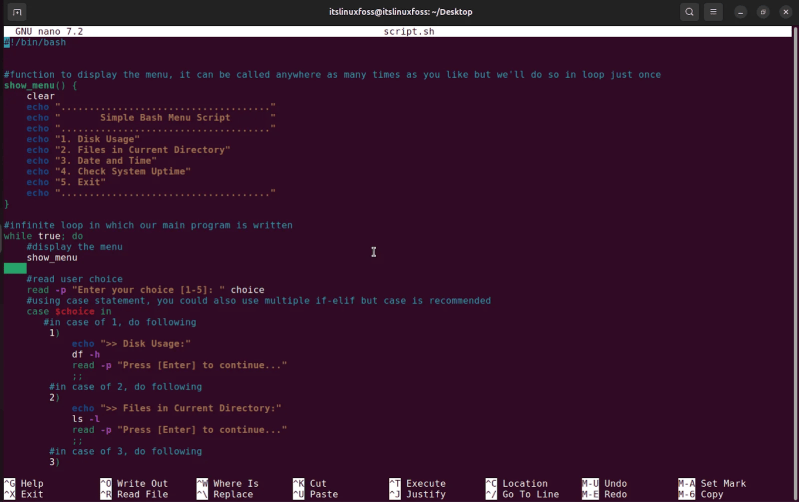Click the 'df -h' command line
799x502 pixels.
click(x=86, y=354)
